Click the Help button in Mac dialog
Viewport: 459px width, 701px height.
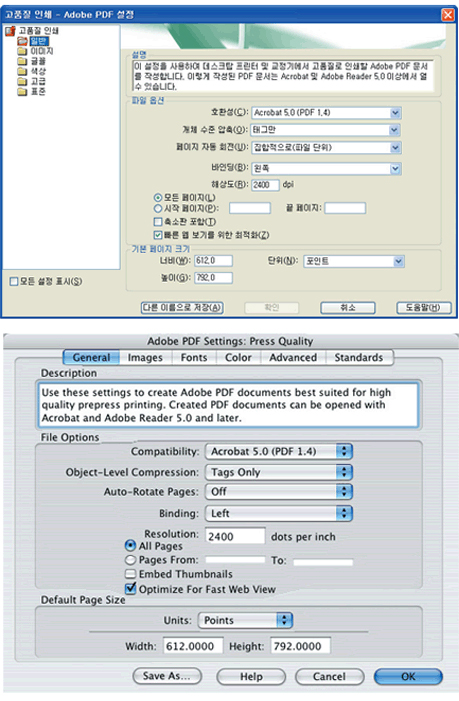(251, 676)
